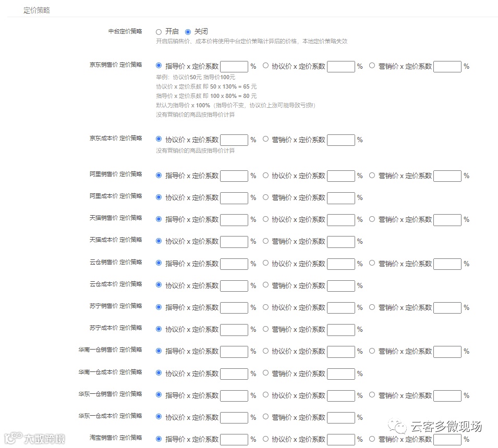Choose 协议价 radio in 天猫成本价 row
The image size is (498, 448).
159,241
